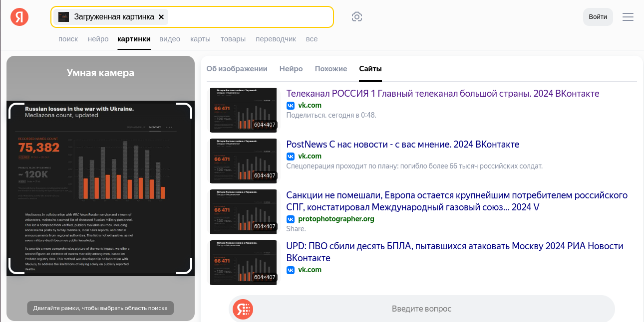This screenshot has width=644, height=322.
Task: Click snippet 'Поделиться. сегодня в 0:48.'
Action: click(x=331, y=115)
